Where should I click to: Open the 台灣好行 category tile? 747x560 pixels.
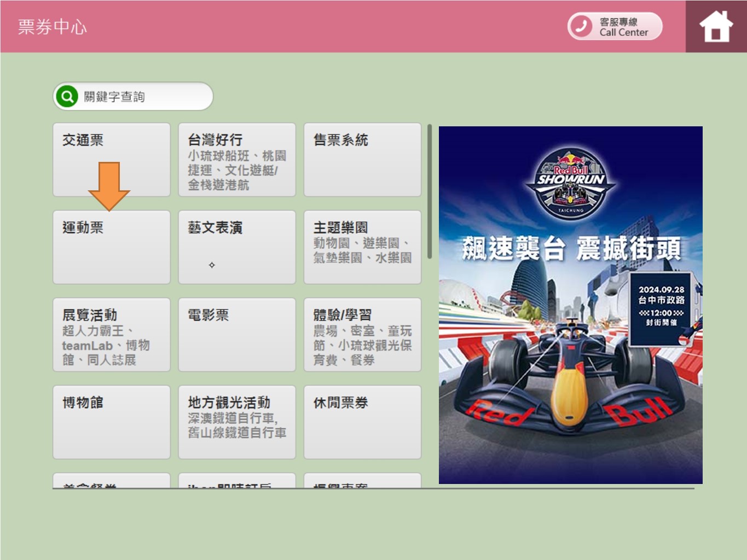click(x=236, y=159)
